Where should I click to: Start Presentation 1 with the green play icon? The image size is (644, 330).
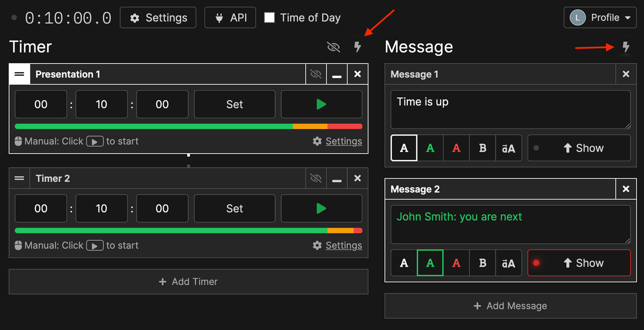pos(321,104)
